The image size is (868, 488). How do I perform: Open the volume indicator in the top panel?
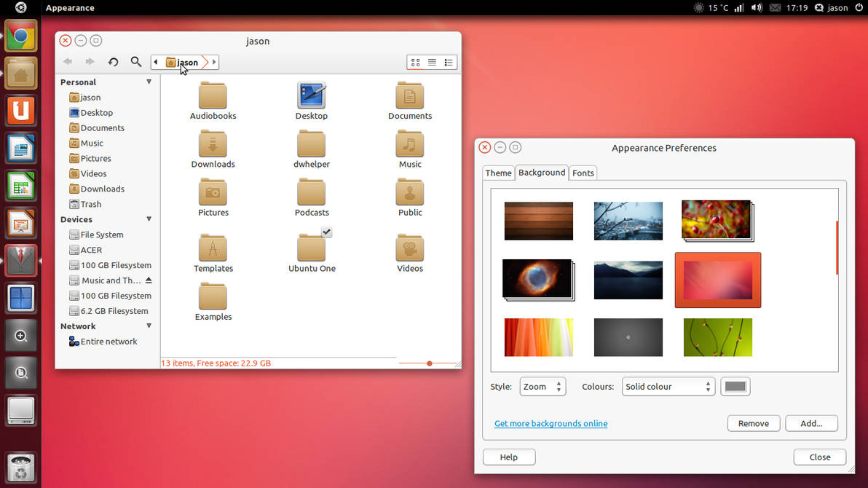click(x=757, y=8)
